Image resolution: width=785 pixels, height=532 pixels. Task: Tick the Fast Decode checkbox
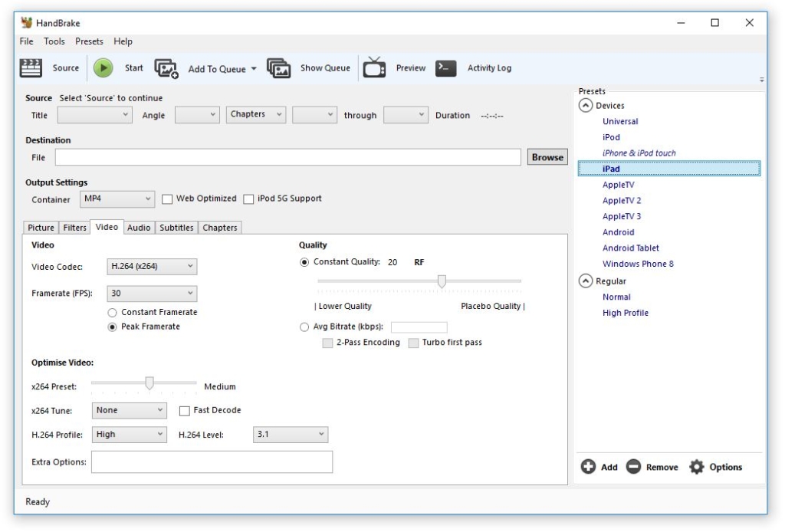click(x=184, y=410)
